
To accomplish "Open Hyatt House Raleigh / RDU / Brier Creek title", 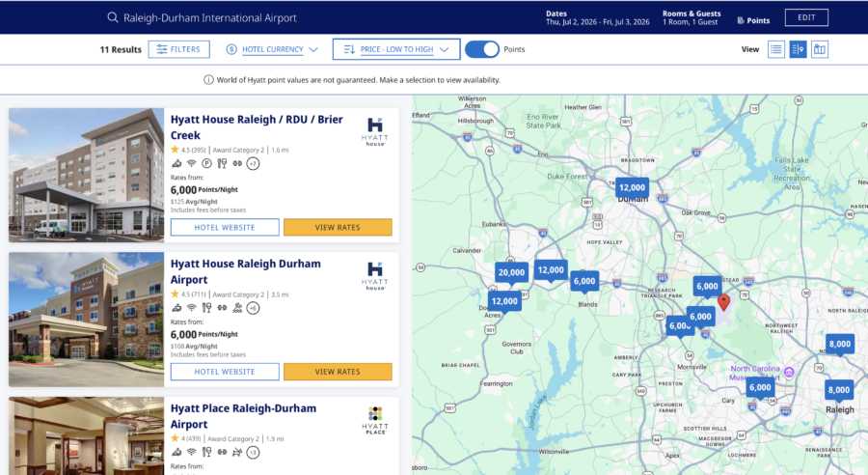I will tap(257, 127).
